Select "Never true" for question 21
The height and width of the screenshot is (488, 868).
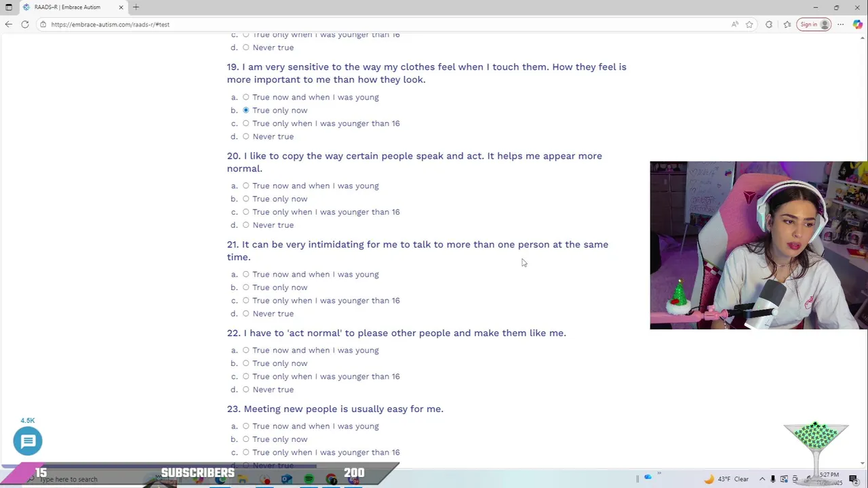246,314
